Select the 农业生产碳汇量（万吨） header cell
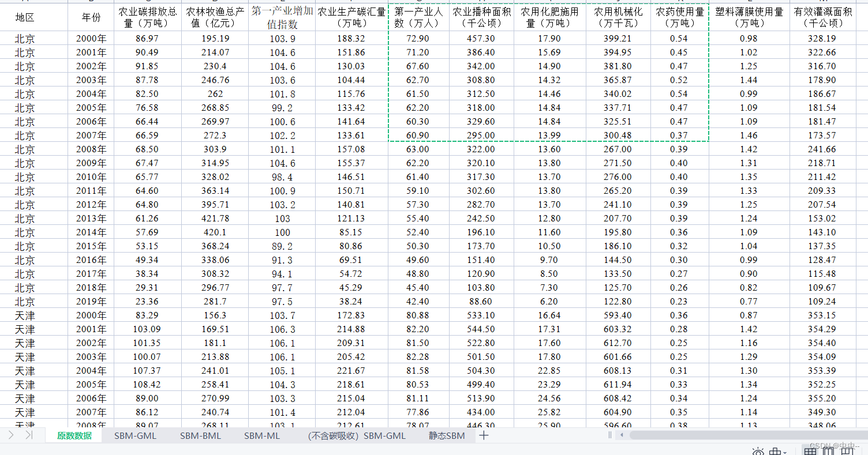The image size is (868, 455). tap(351, 17)
